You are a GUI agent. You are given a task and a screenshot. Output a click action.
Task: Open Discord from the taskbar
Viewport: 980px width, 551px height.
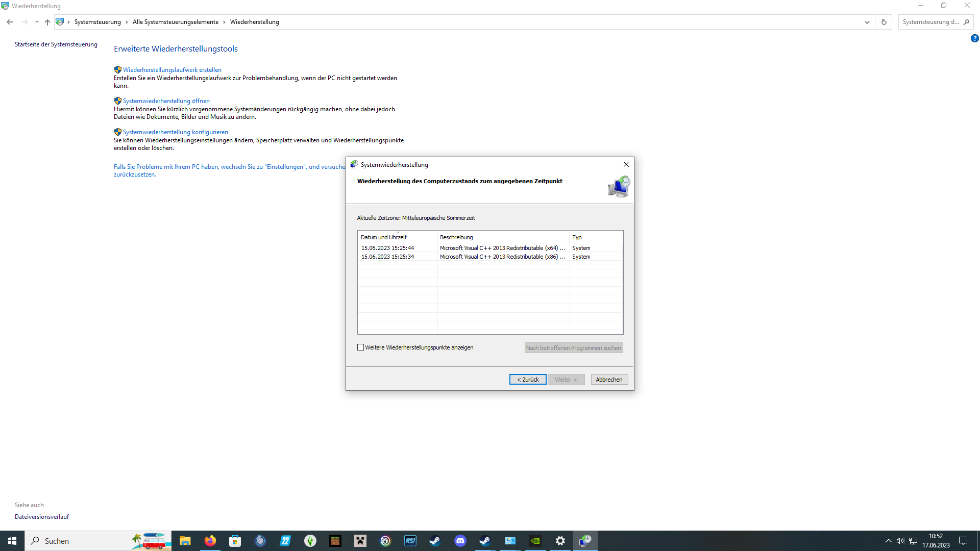460,541
